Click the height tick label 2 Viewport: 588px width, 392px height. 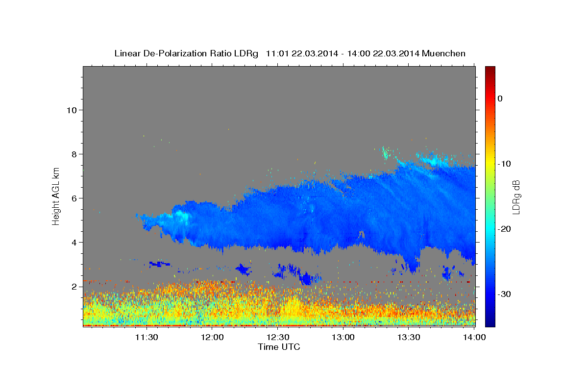(74, 286)
